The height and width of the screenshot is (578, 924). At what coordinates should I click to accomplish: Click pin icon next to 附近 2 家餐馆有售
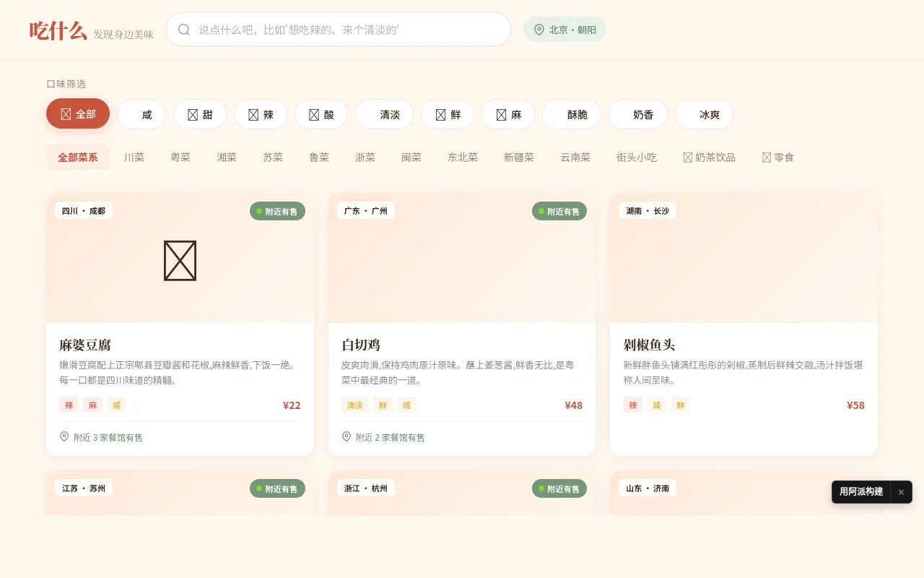coord(346,436)
